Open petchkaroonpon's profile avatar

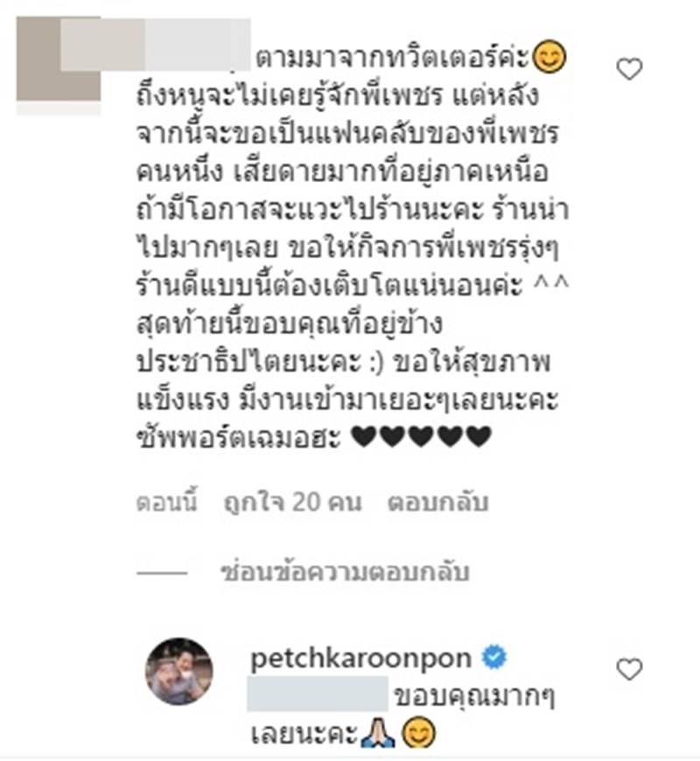click(179, 671)
